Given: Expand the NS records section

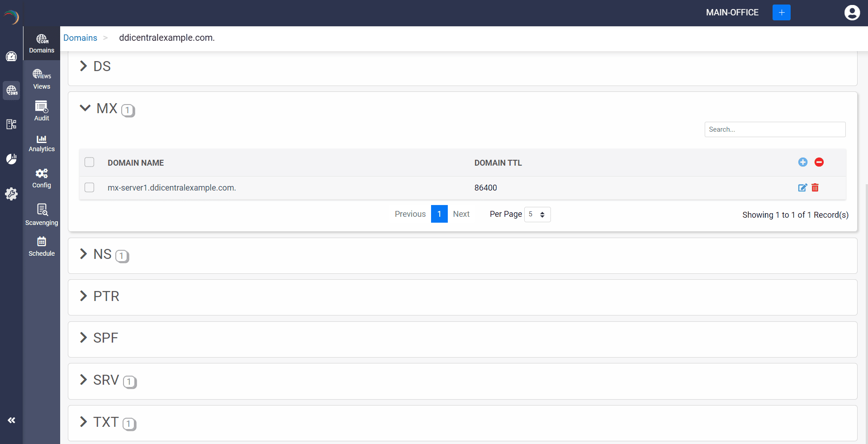Looking at the screenshot, I should coord(83,254).
